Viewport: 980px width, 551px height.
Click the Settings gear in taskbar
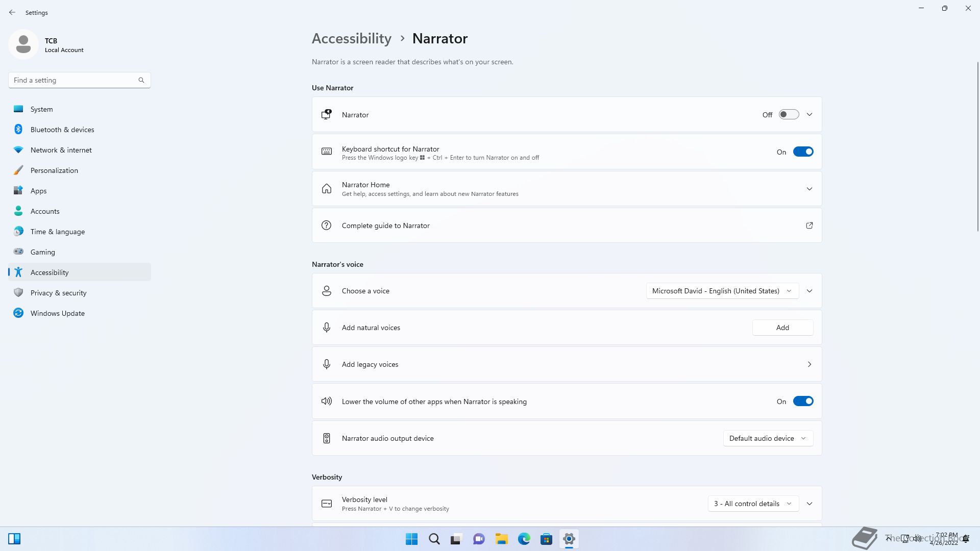click(x=569, y=539)
